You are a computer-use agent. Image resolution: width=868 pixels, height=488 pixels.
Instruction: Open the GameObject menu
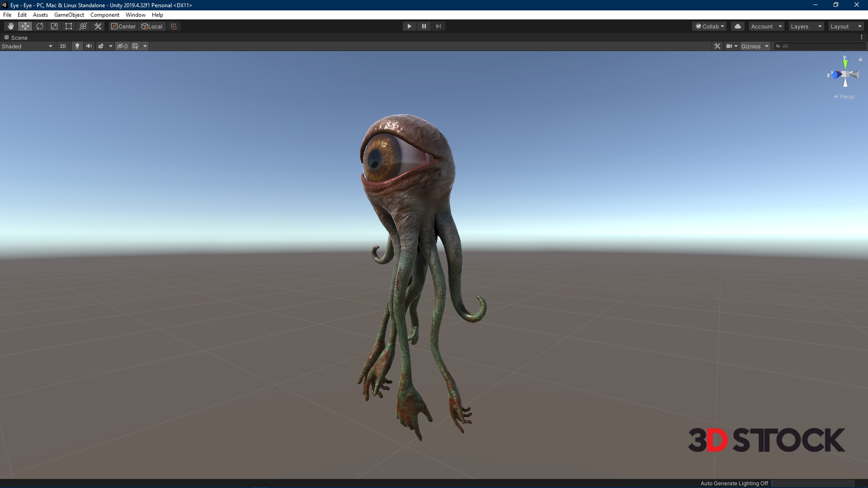point(69,15)
